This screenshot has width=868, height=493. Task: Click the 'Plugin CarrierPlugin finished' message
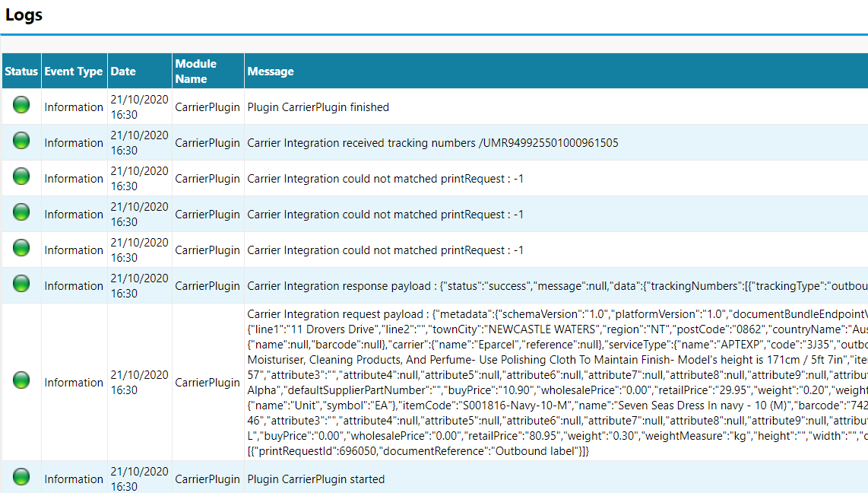[318, 107]
